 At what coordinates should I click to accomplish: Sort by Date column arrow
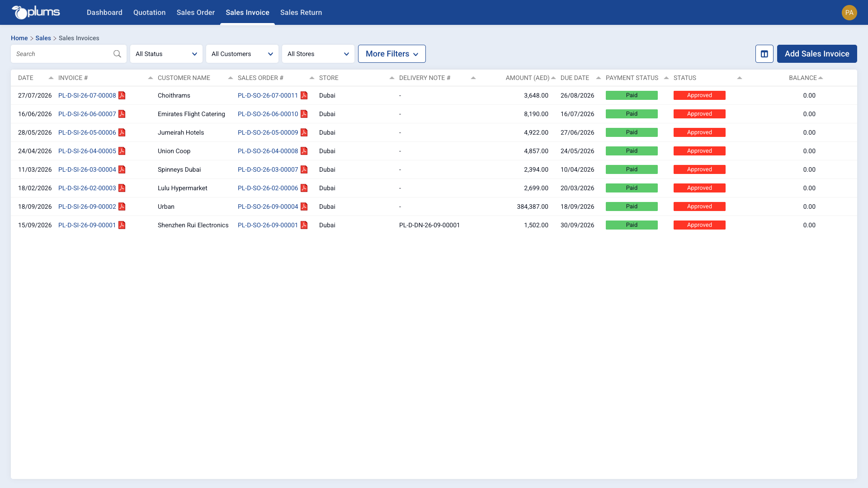51,78
